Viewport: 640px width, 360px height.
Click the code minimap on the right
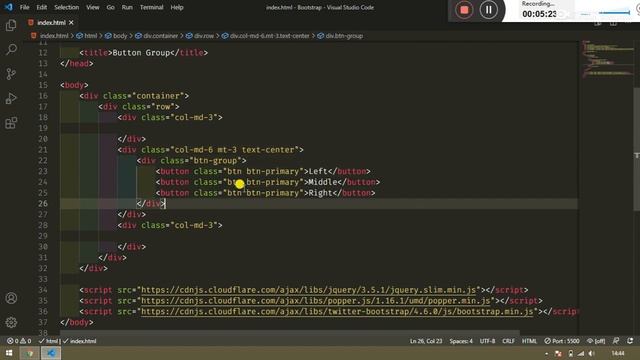coord(607,59)
